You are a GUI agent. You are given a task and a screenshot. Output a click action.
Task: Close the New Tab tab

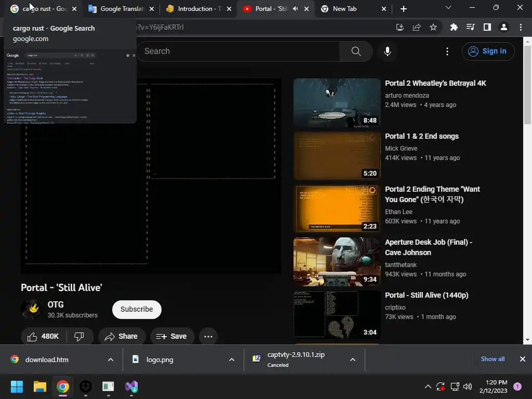(384, 9)
